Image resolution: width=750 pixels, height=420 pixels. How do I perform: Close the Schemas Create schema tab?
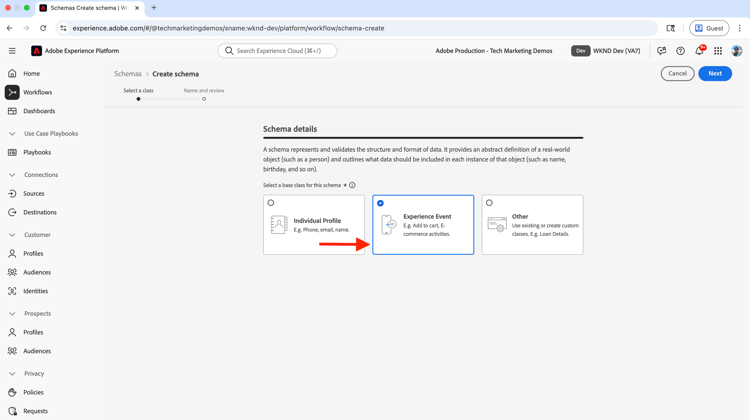(x=137, y=8)
